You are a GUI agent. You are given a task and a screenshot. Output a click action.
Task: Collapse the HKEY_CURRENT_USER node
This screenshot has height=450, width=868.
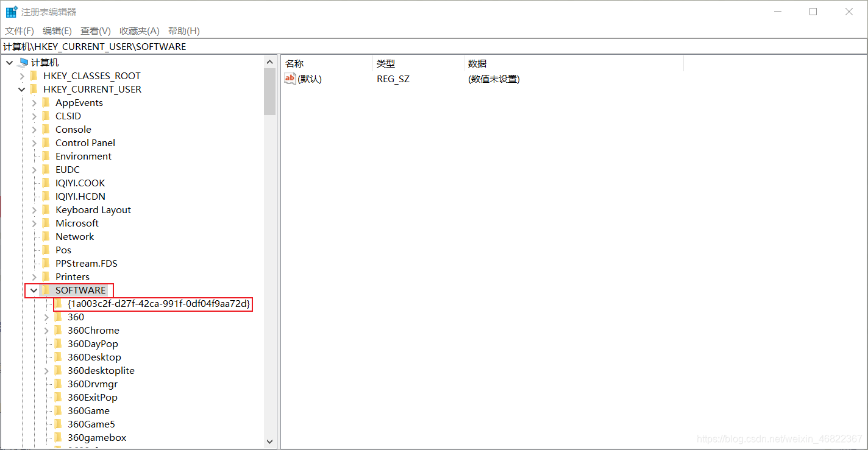pyautogui.click(x=21, y=88)
